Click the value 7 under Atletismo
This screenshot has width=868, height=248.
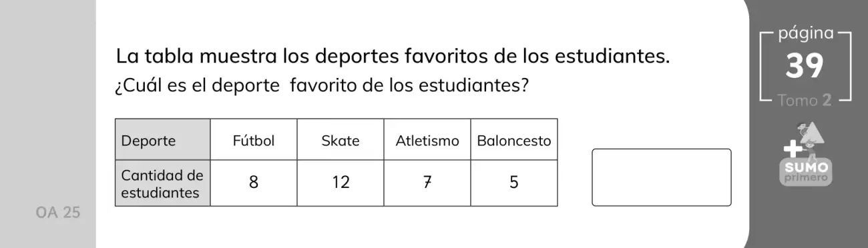[x=427, y=183]
